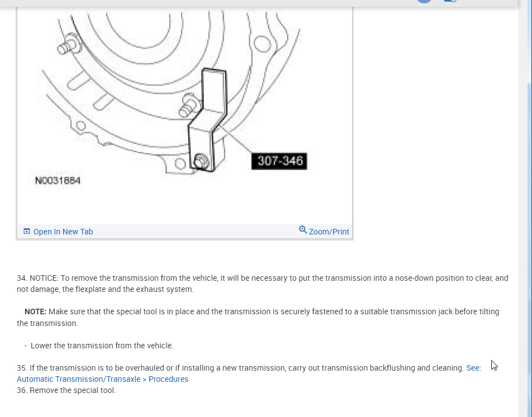Viewport: 532px width, 417px height.
Task: Click the step 34 NOTICE paragraph
Action: click(263, 284)
